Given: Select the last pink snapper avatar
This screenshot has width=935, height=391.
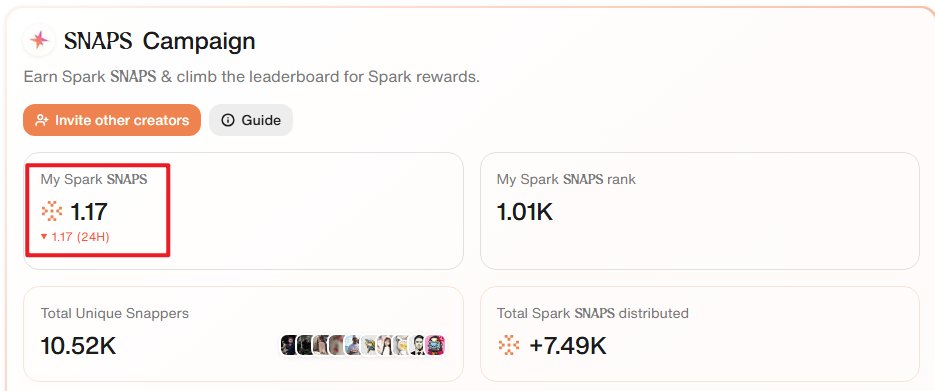Looking at the screenshot, I should [x=436, y=345].
